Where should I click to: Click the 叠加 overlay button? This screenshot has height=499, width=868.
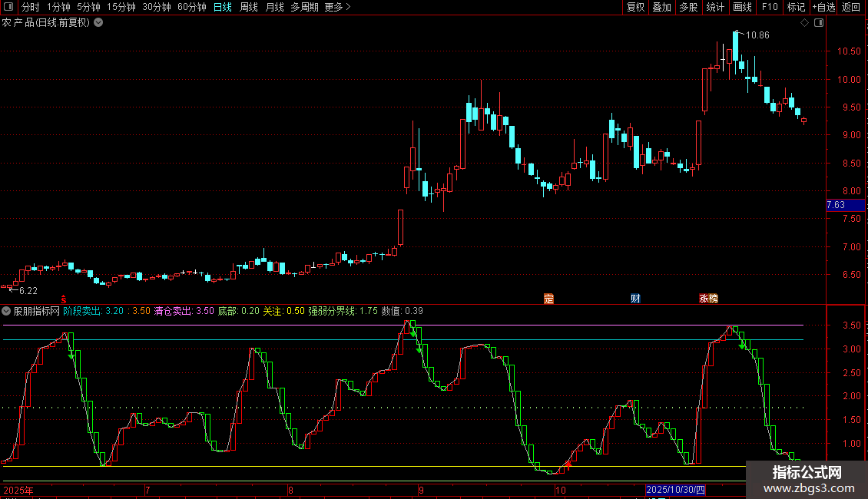click(x=661, y=7)
